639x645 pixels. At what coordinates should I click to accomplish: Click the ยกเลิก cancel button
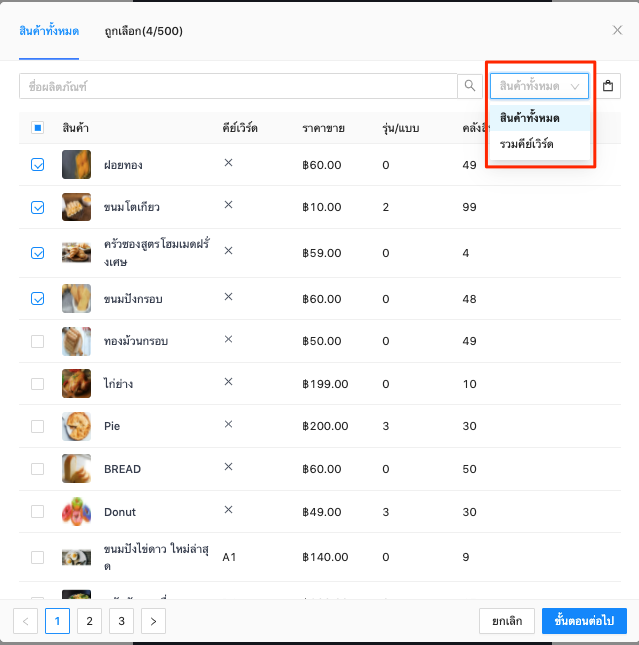(507, 621)
